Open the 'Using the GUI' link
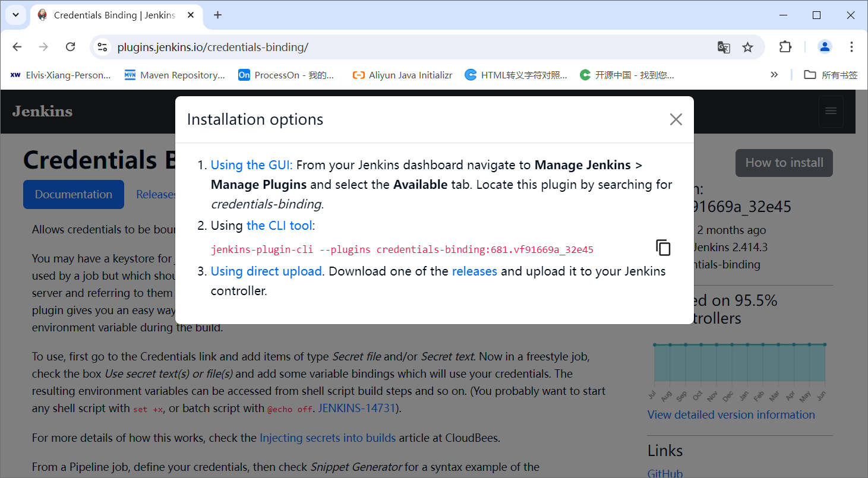Screen dimensions: 868x478 coord(251,164)
